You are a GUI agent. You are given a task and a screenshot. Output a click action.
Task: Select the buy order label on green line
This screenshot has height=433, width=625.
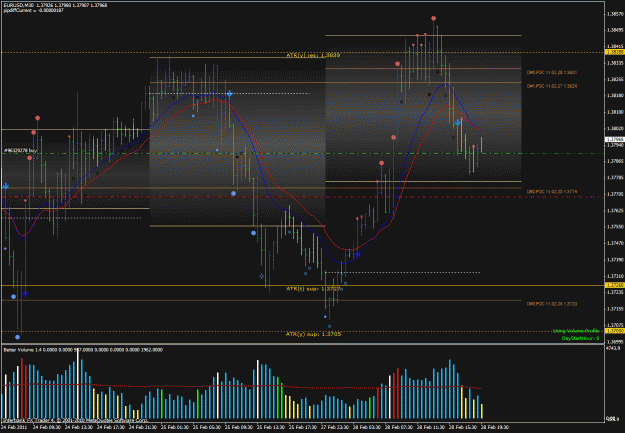(x=20, y=151)
